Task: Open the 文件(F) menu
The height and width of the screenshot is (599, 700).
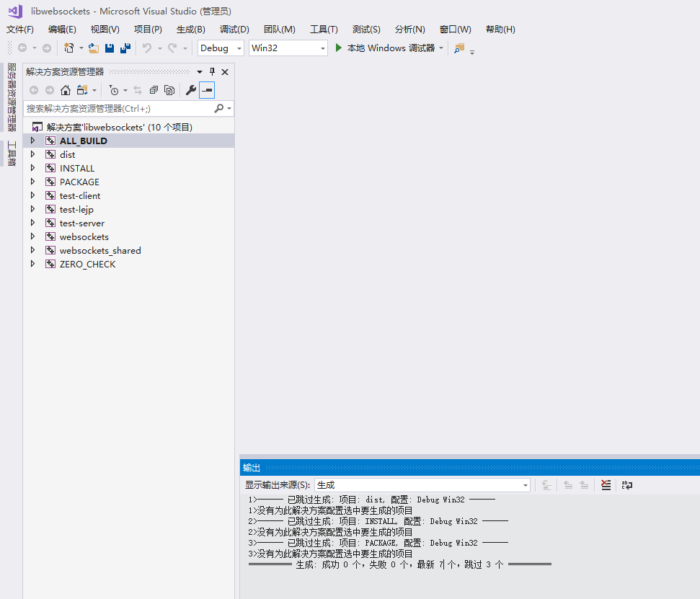Action: (x=20, y=30)
